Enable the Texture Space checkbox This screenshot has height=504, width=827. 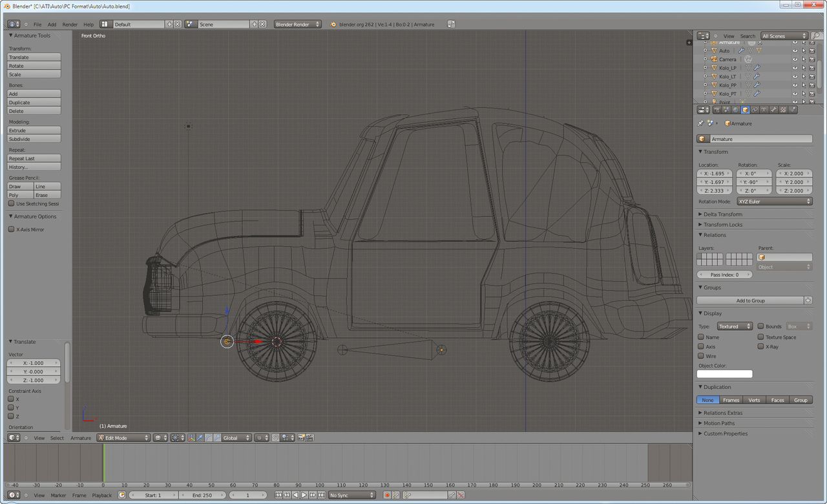(760, 337)
